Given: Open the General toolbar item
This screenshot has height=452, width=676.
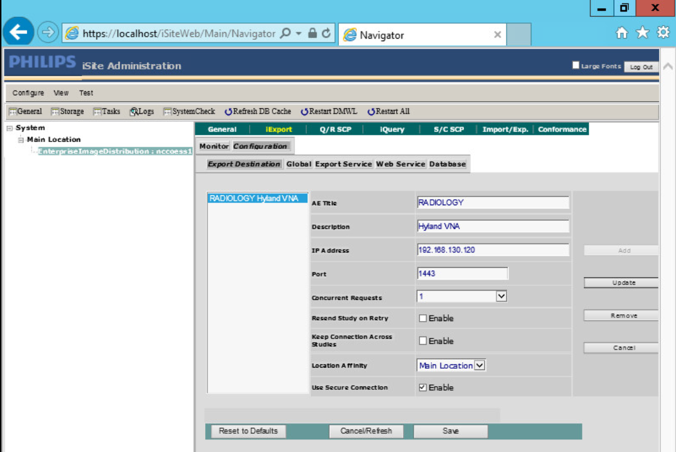Looking at the screenshot, I should (x=25, y=111).
